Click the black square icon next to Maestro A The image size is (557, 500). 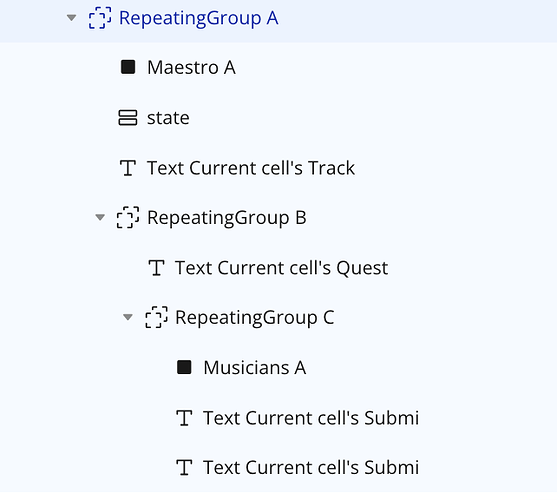[128, 67]
